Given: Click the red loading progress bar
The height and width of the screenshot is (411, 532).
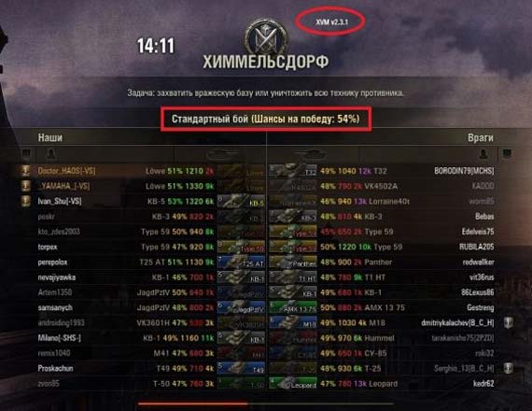Looking at the screenshot, I should point(192,404).
